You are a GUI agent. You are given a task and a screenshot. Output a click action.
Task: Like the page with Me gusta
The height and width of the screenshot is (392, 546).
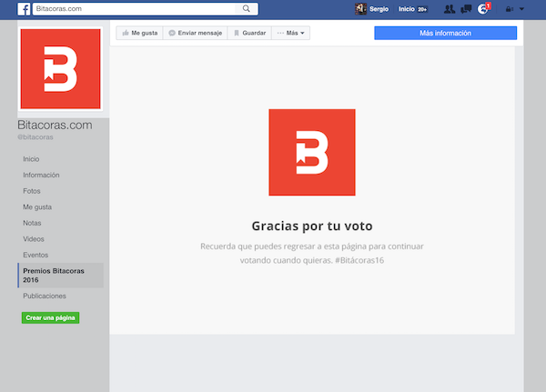(138, 33)
